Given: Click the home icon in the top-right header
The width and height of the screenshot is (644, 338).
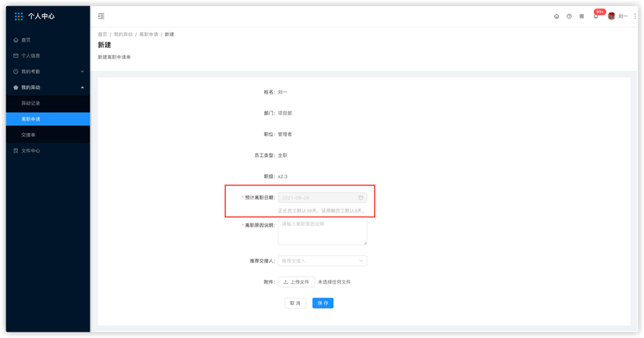Looking at the screenshot, I should coord(557,16).
